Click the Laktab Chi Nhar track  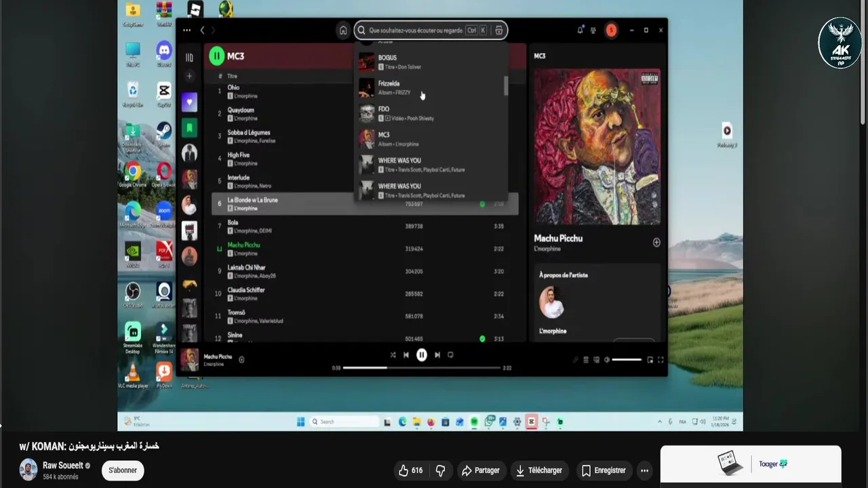(365, 271)
